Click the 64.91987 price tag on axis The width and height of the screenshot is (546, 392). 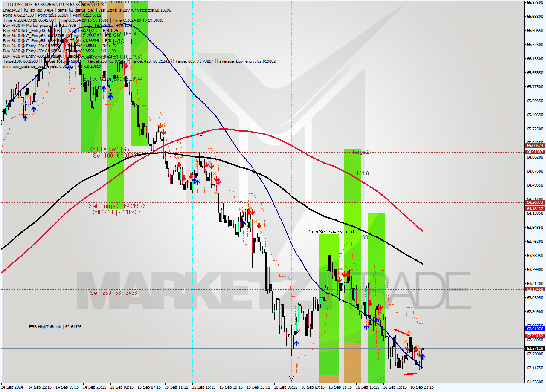tap(534, 152)
